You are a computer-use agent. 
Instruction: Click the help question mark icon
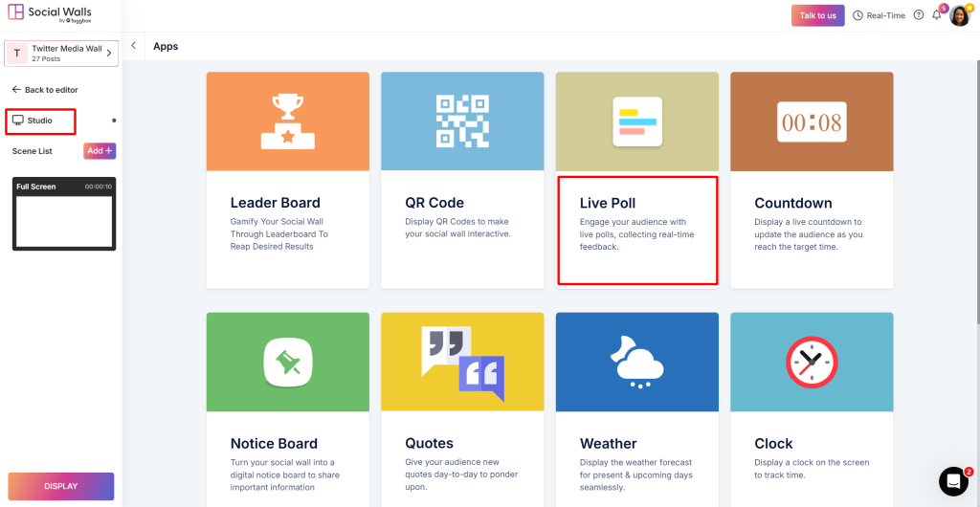pyautogui.click(x=919, y=15)
